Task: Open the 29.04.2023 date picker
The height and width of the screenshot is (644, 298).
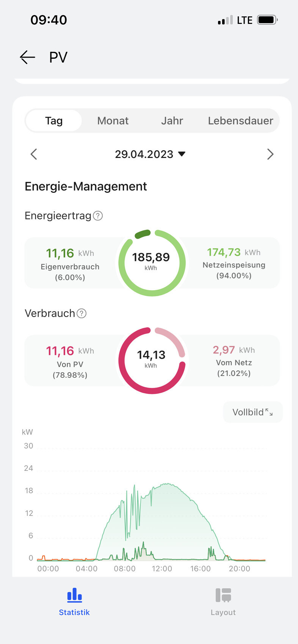Action: tap(150, 154)
